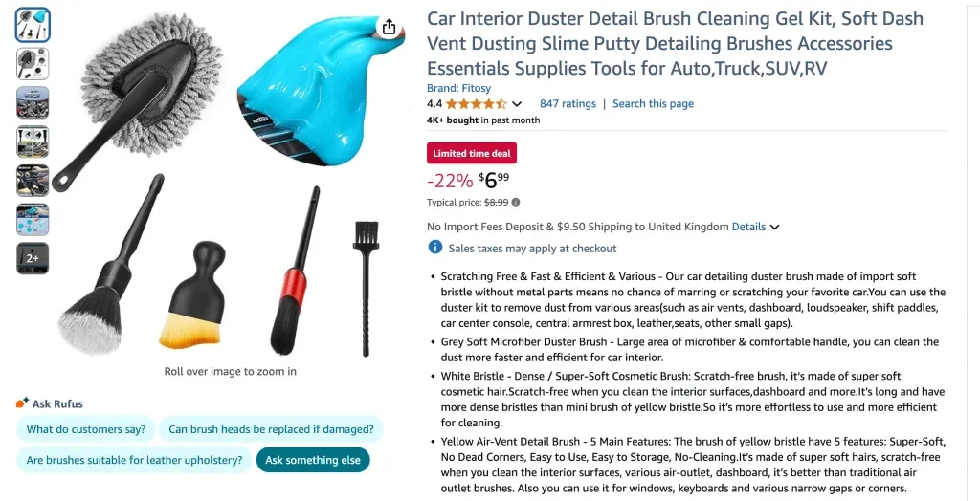
Task: Click the 'Ask something else' button
Action: point(313,461)
